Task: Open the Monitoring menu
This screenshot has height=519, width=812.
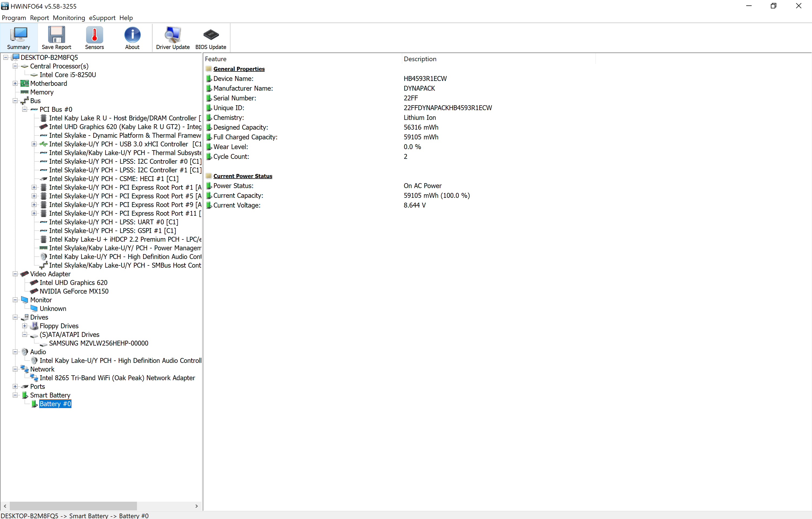Action: click(69, 18)
